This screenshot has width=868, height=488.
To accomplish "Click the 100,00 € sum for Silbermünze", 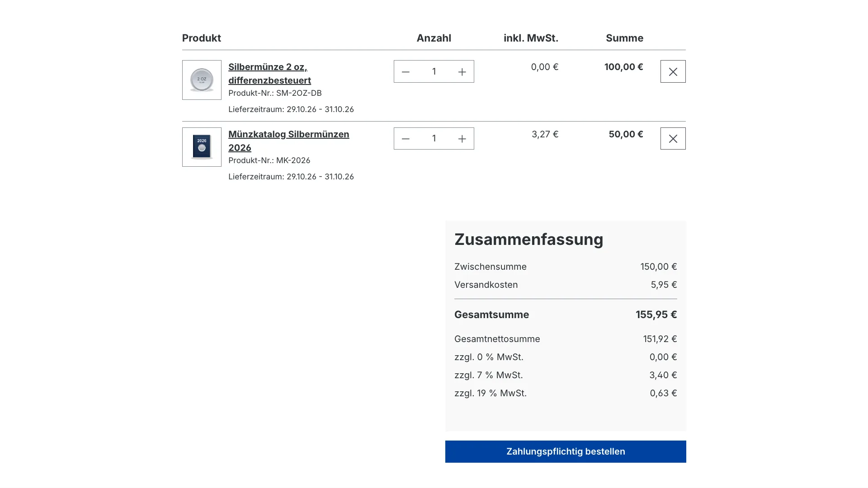I will [x=623, y=67].
